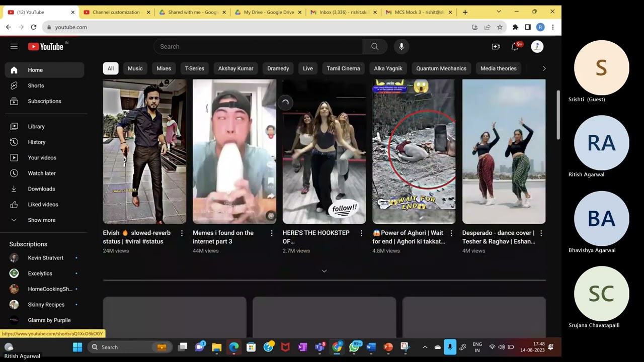Viewport: 644px width, 362px height.
Task: Start voice search with microphone icon
Action: 401,47
